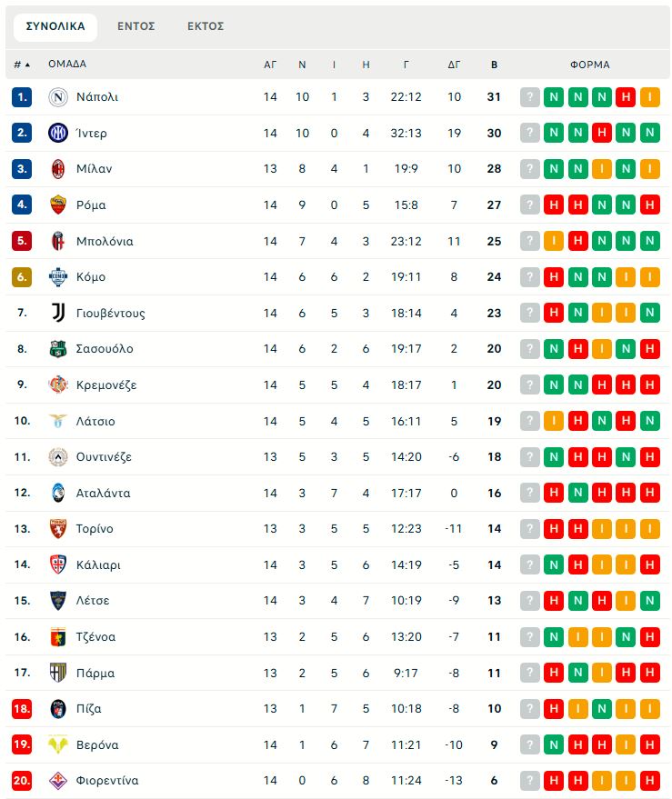Switch to the ΕΚΤΟΣ away tab
The width and height of the screenshot is (672, 799).
pos(206,26)
